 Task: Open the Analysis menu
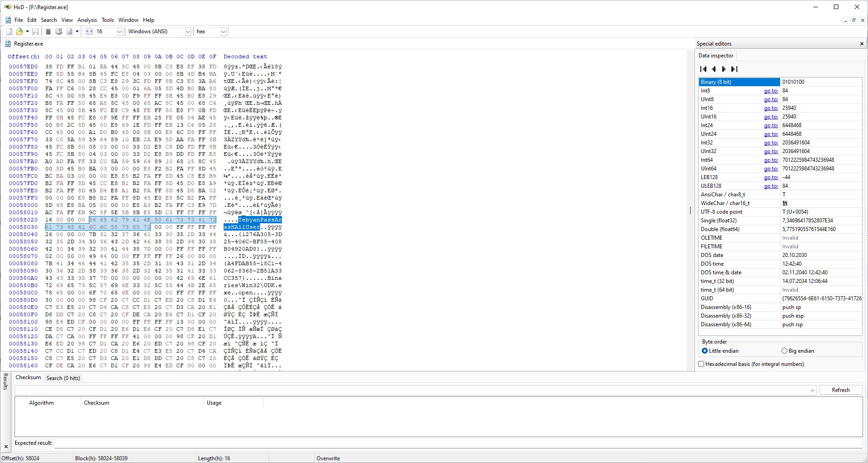tap(87, 20)
